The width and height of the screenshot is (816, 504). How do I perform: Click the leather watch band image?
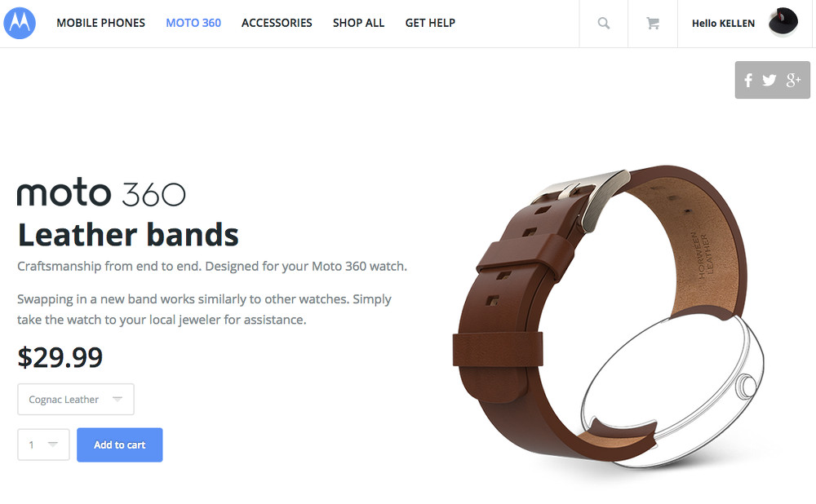click(x=608, y=317)
